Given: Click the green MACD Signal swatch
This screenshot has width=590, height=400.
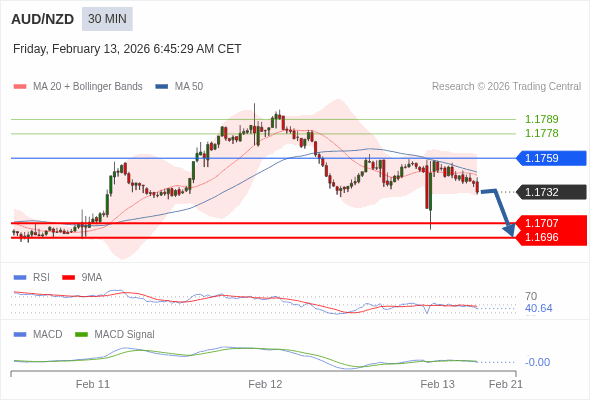Looking at the screenshot, I should (x=81, y=335).
